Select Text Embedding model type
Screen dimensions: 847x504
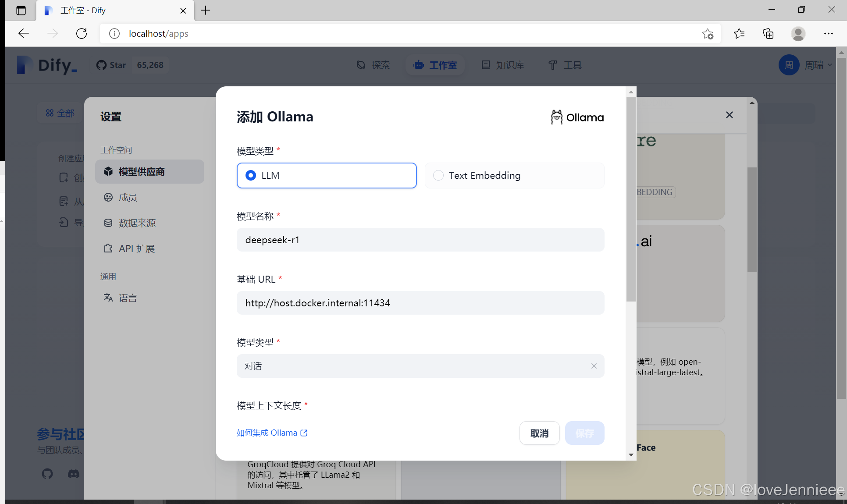438,175
